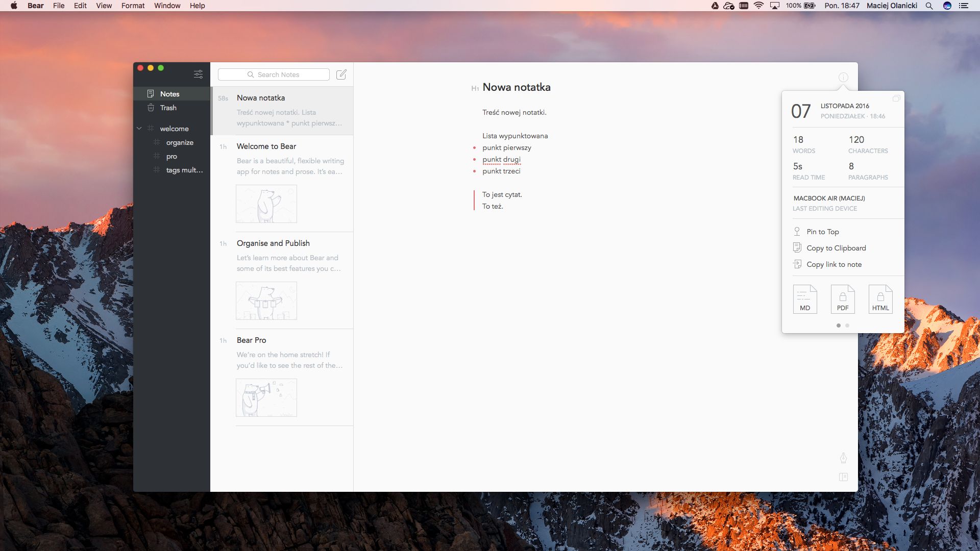Click Copy to Clipboard option
Viewport: 980px width, 551px height.
point(836,248)
